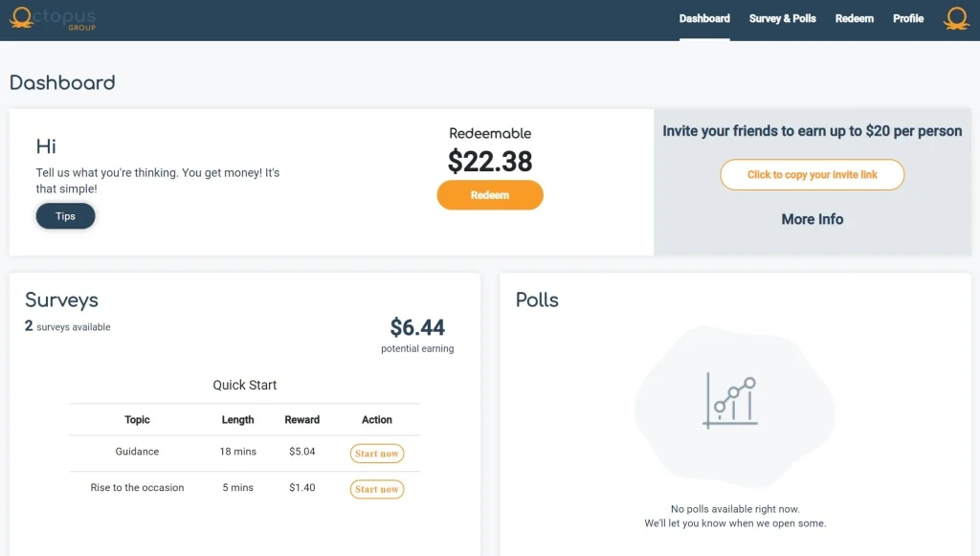Switch to the Dashboard tab
Viewport: 980px width, 556px height.
click(704, 19)
